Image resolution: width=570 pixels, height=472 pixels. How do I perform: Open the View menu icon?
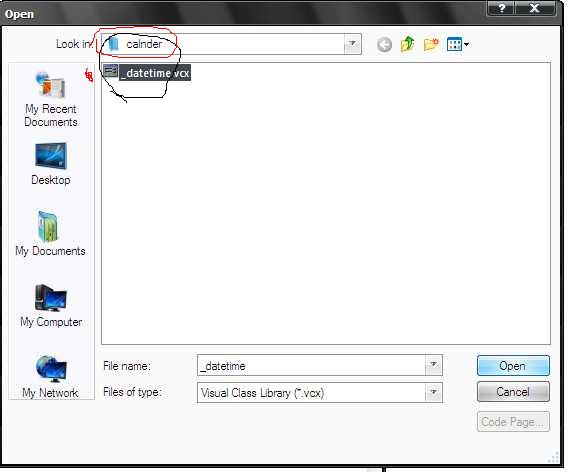click(458, 44)
